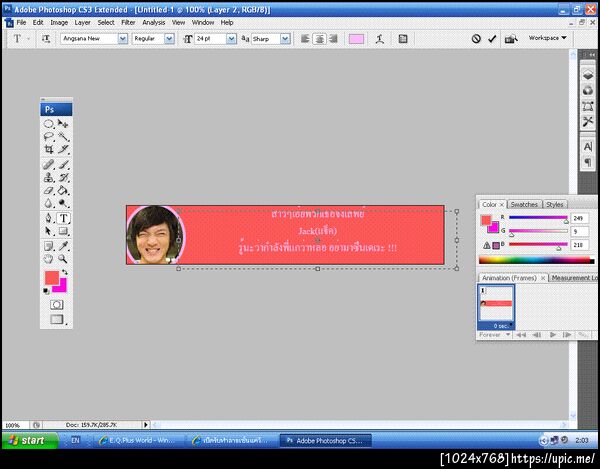Select the Healing Brush tool
600x469 pixels.
pyautogui.click(x=49, y=164)
